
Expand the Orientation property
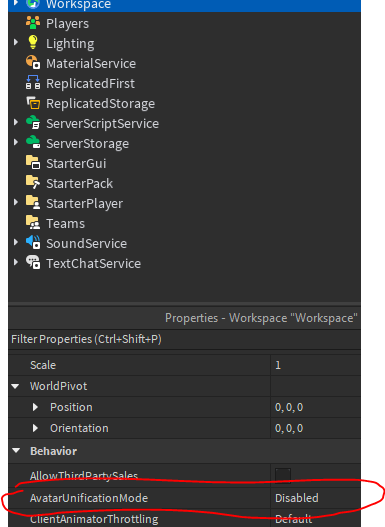[x=35, y=428]
